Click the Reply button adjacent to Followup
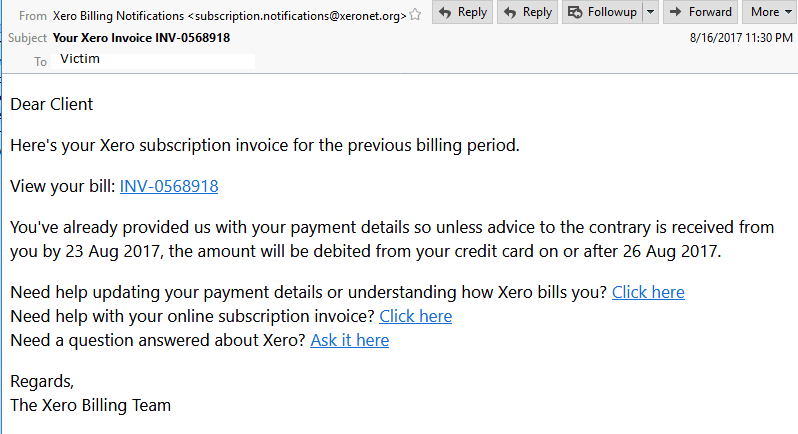 [x=527, y=12]
